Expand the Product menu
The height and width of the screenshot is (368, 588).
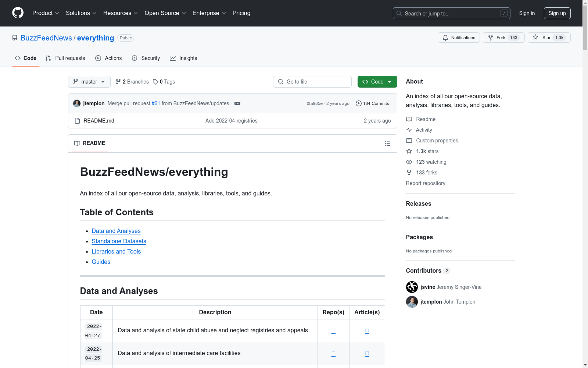(46, 13)
